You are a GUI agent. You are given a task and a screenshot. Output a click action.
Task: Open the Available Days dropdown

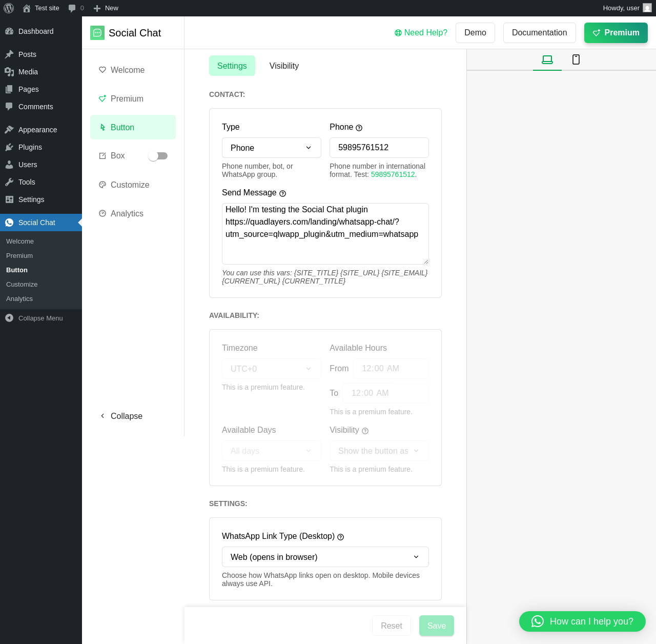pyautogui.click(x=272, y=451)
